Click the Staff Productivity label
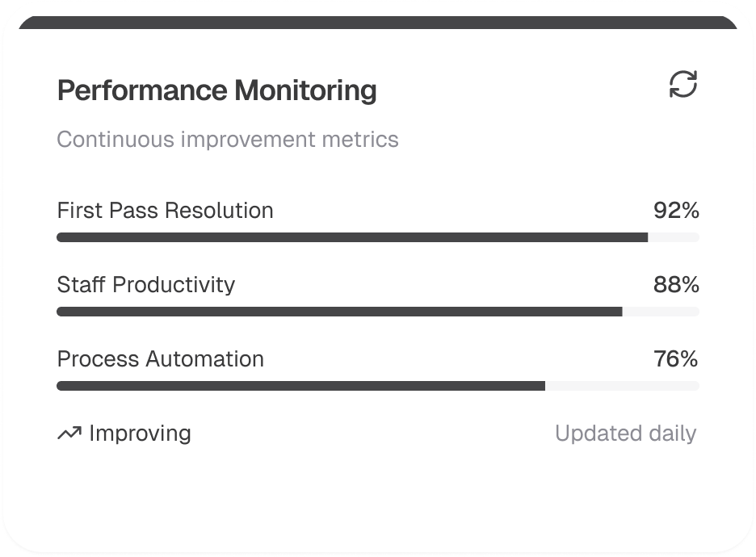 pos(146,285)
